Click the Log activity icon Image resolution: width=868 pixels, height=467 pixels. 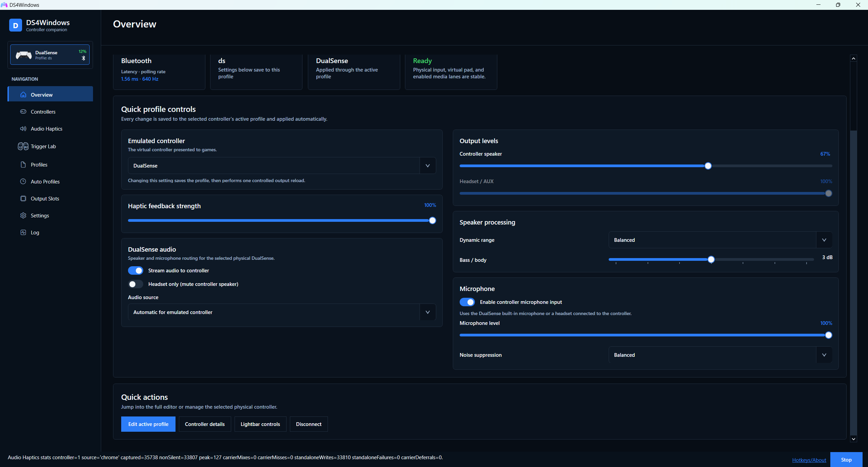pos(23,232)
